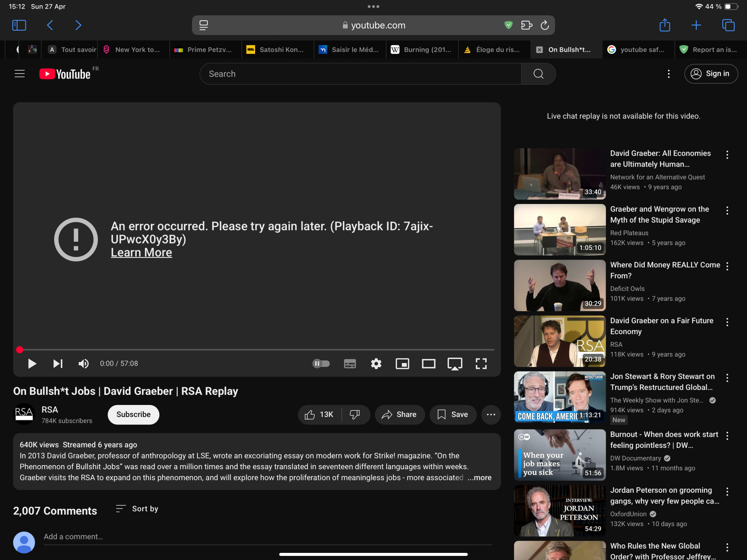Mute the video volume

[x=83, y=363]
